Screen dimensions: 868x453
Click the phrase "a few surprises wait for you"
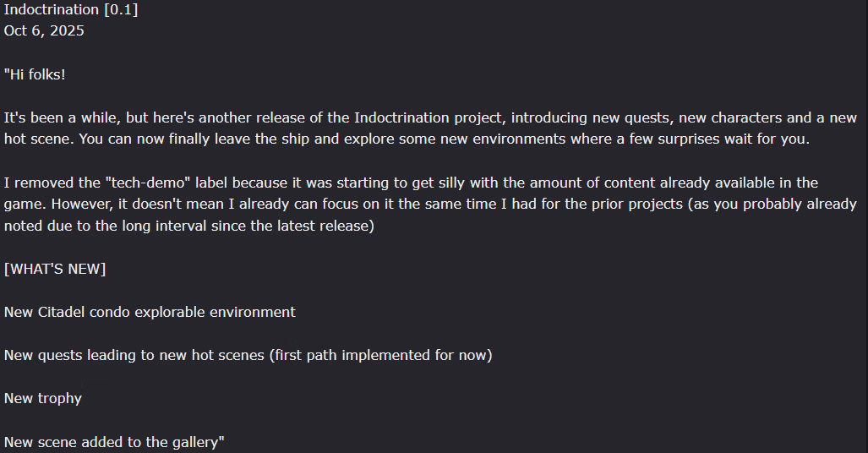[x=712, y=139]
